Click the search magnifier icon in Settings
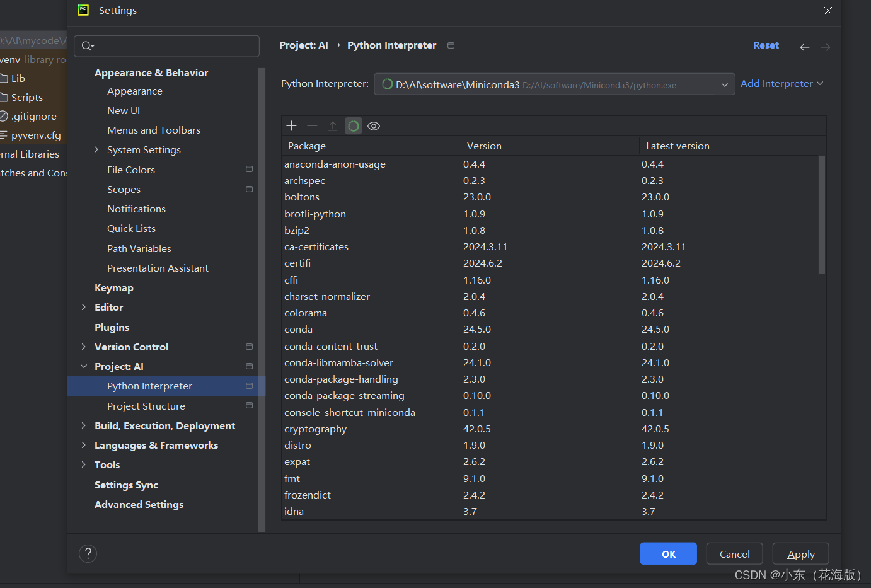This screenshot has width=871, height=588. point(88,46)
